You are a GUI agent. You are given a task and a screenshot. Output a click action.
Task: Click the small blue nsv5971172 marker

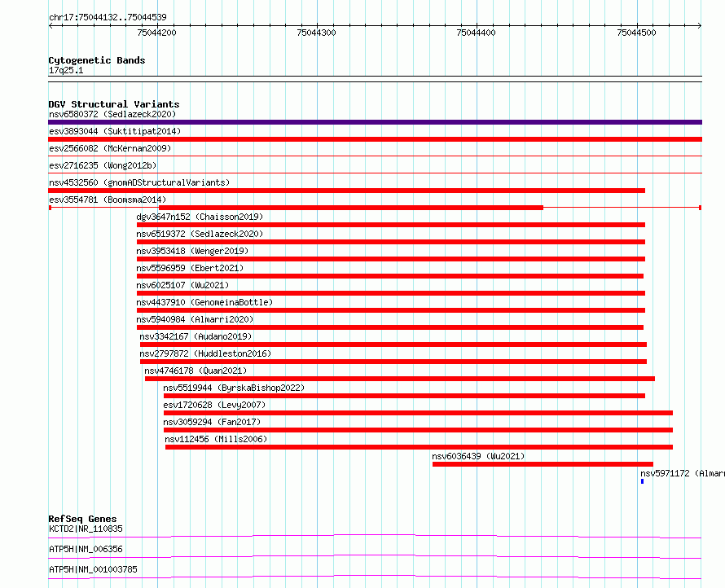[x=642, y=481]
